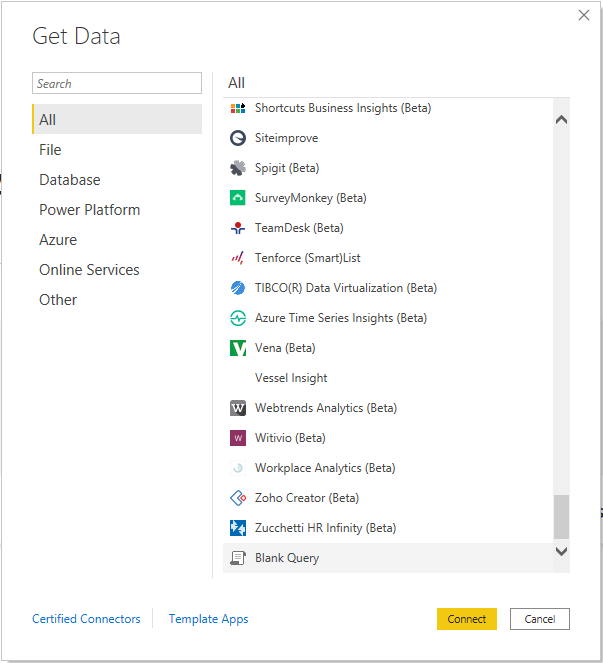
Task: Select the File category
Action: 117,150
